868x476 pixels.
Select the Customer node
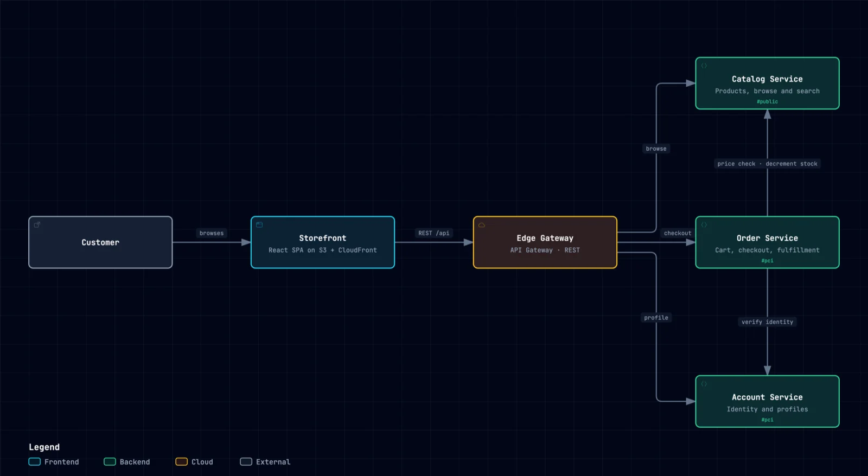(x=100, y=242)
